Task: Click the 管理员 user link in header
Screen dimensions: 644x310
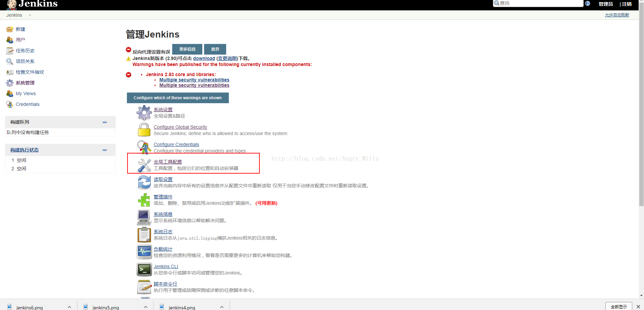Action: 606,4
